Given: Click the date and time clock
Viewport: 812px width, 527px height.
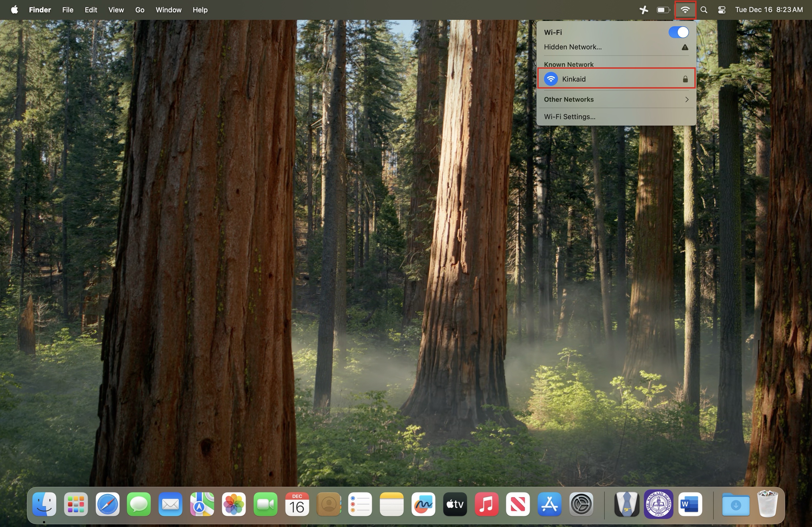Looking at the screenshot, I should [769, 10].
